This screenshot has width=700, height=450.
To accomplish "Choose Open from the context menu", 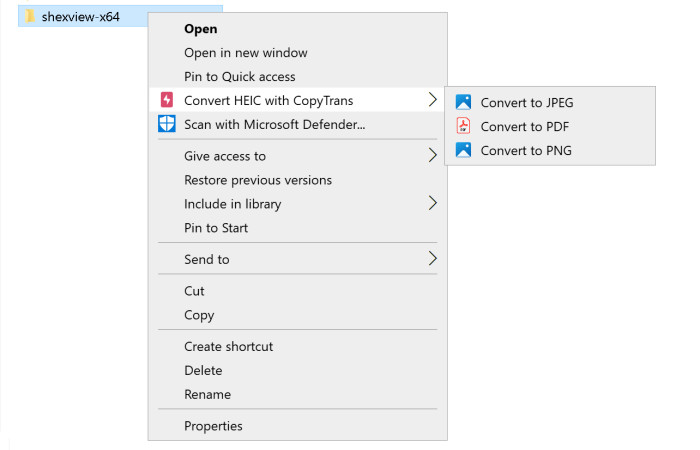I will [200, 29].
